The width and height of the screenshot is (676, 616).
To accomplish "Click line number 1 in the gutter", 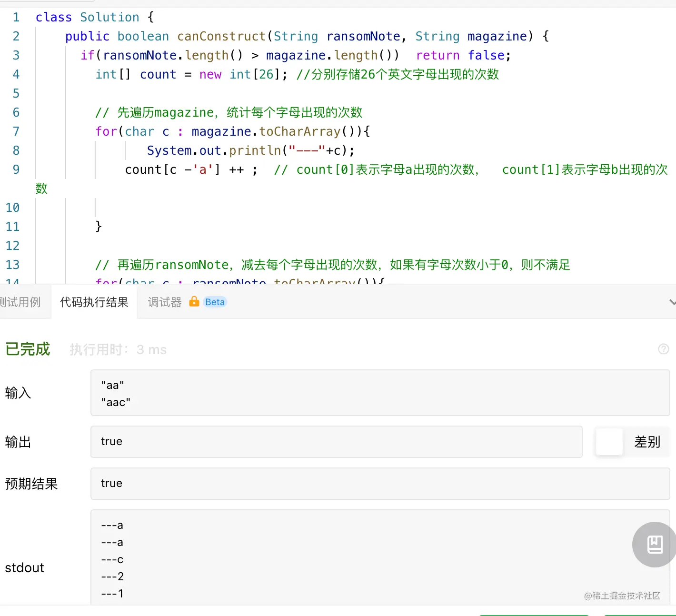I will (x=16, y=17).
